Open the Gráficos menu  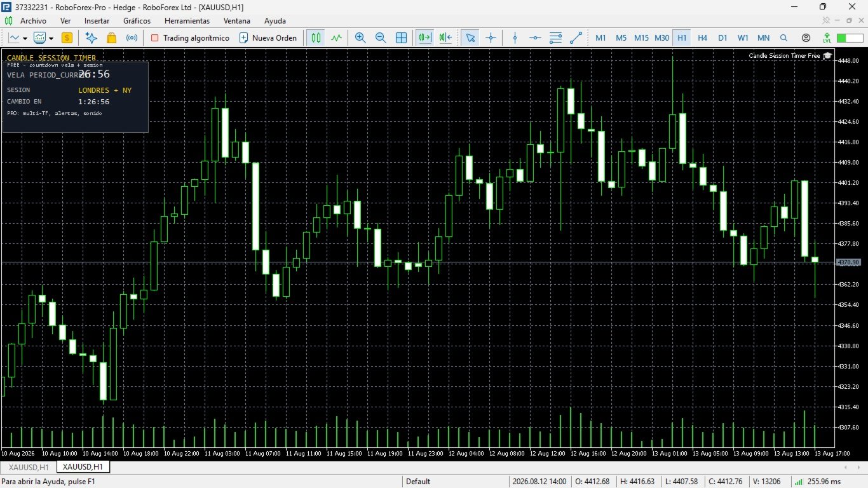[137, 20]
